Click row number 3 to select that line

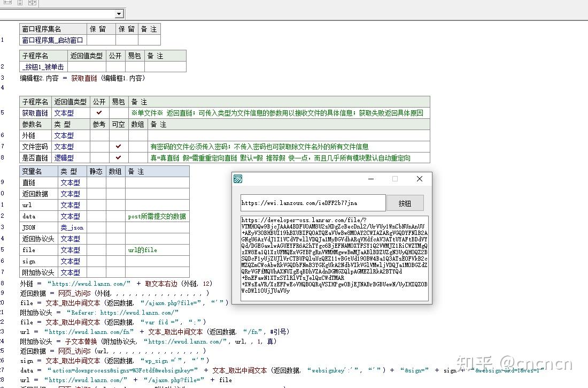[x=2, y=78]
